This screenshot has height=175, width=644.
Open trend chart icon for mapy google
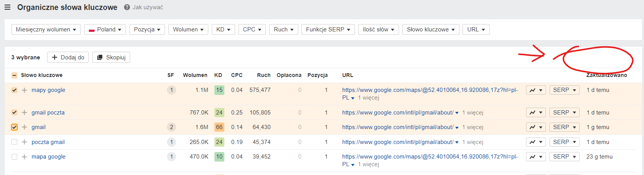[x=536, y=90]
